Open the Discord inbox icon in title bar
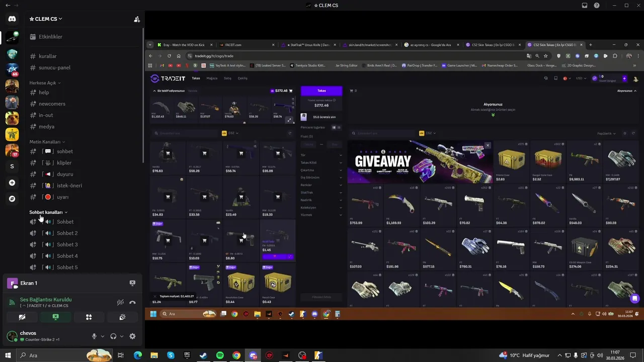The width and height of the screenshot is (644, 362). [x=585, y=6]
